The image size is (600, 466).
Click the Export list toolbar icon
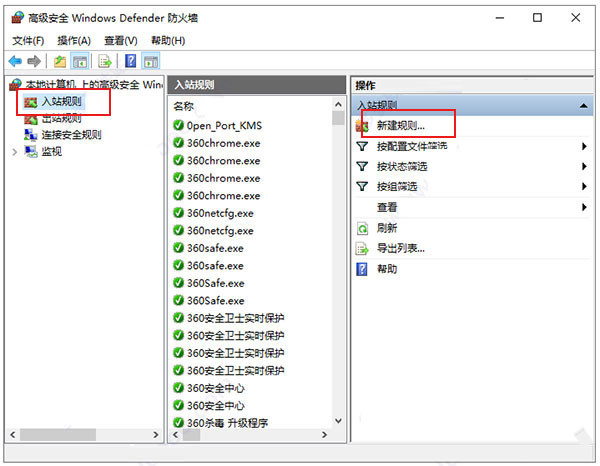[x=104, y=61]
